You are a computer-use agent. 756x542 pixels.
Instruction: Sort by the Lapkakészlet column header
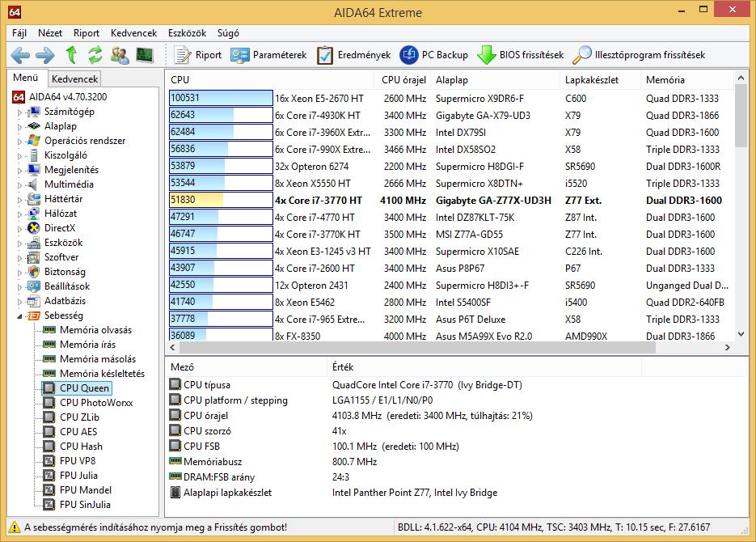(601, 79)
